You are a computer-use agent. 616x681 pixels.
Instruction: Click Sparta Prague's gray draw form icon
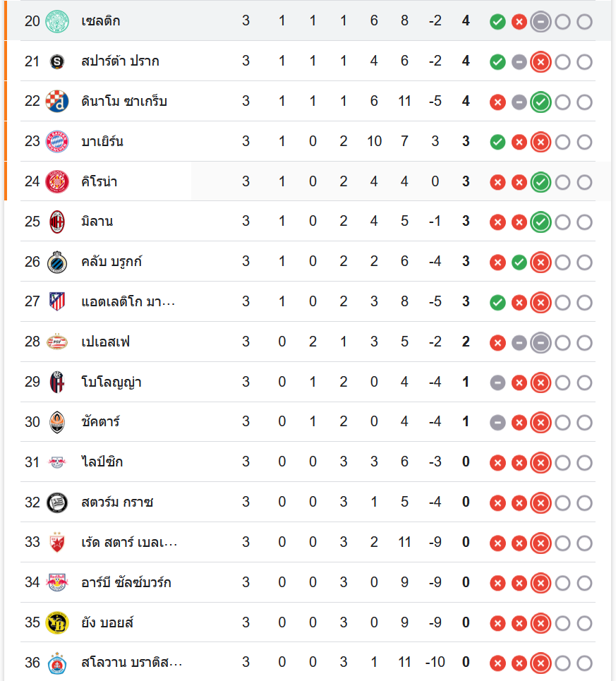coord(519,62)
